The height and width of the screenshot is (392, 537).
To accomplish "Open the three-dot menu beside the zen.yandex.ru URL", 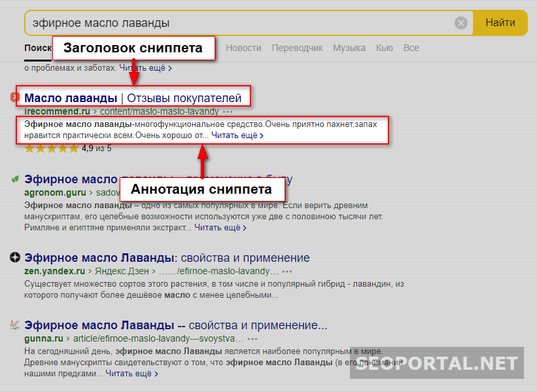I will 287,271.
